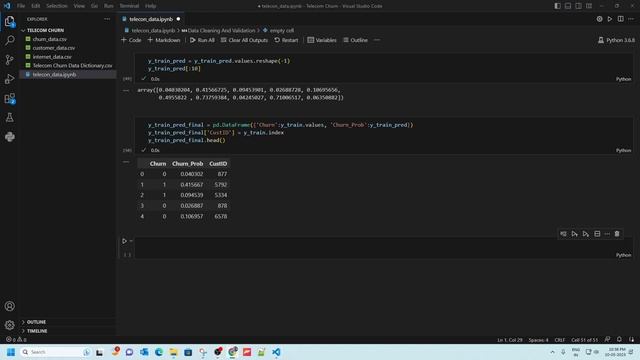The image size is (640, 360).
Task: Click the run icon in editor title bar
Action: point(610,19)
